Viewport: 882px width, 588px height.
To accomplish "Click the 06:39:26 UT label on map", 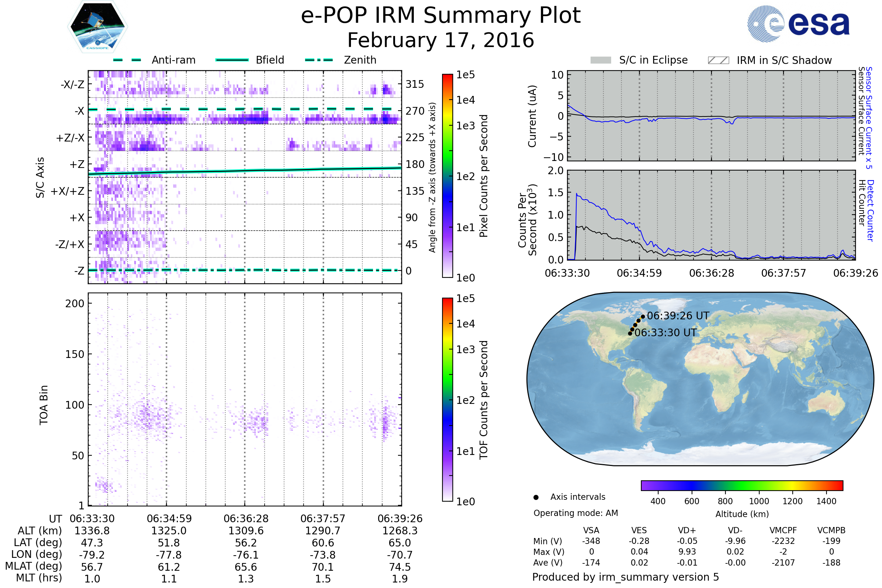I will 678,316.
